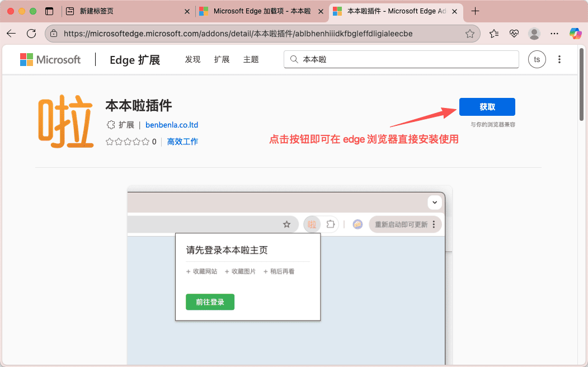Expand the ts account menu
The image size is (588, 367).
537,59
